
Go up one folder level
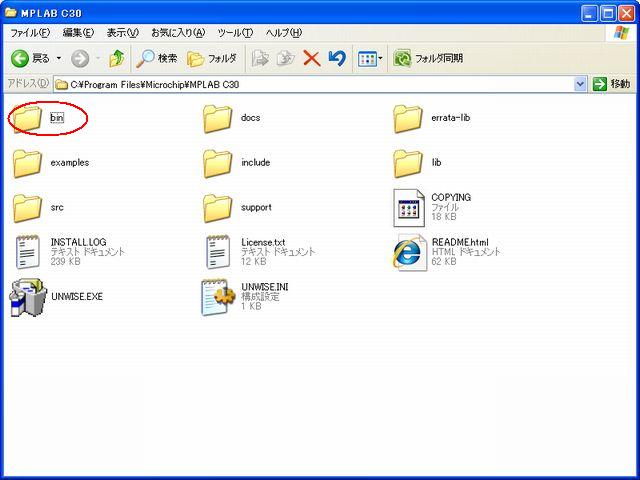pyautogui.click(x=117, y=59)
